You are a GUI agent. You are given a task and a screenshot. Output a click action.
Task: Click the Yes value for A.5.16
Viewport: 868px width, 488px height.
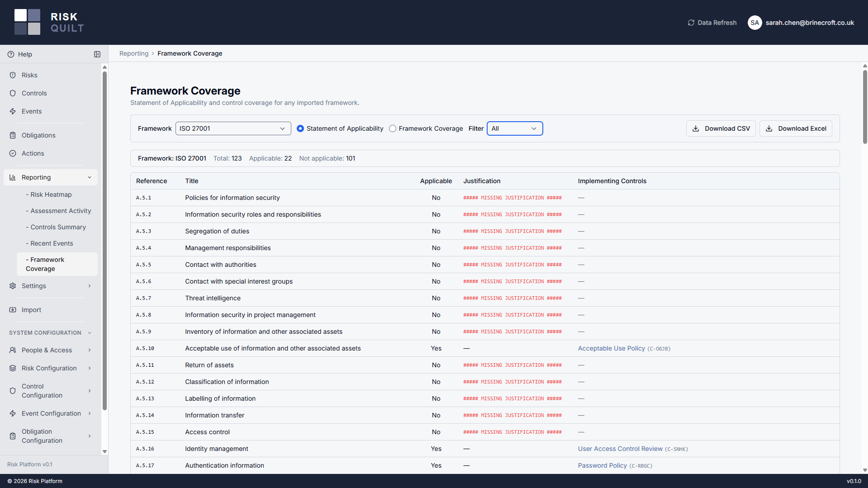coord(436,449)
